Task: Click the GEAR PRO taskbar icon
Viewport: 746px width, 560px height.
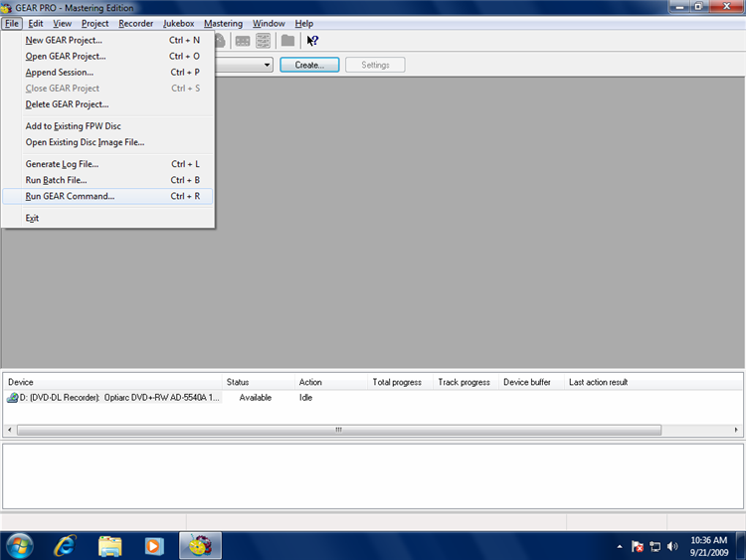Action: coord(200,545)
